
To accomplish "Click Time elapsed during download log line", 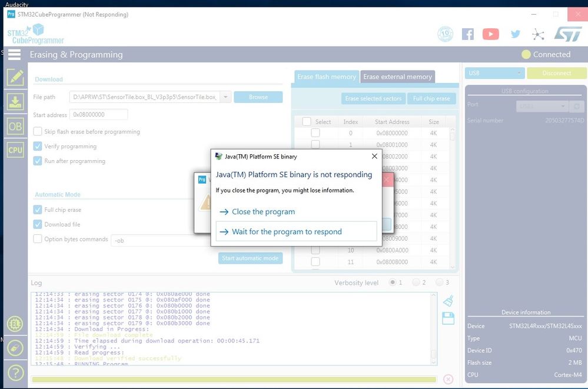I will click(x=147, y=341).
